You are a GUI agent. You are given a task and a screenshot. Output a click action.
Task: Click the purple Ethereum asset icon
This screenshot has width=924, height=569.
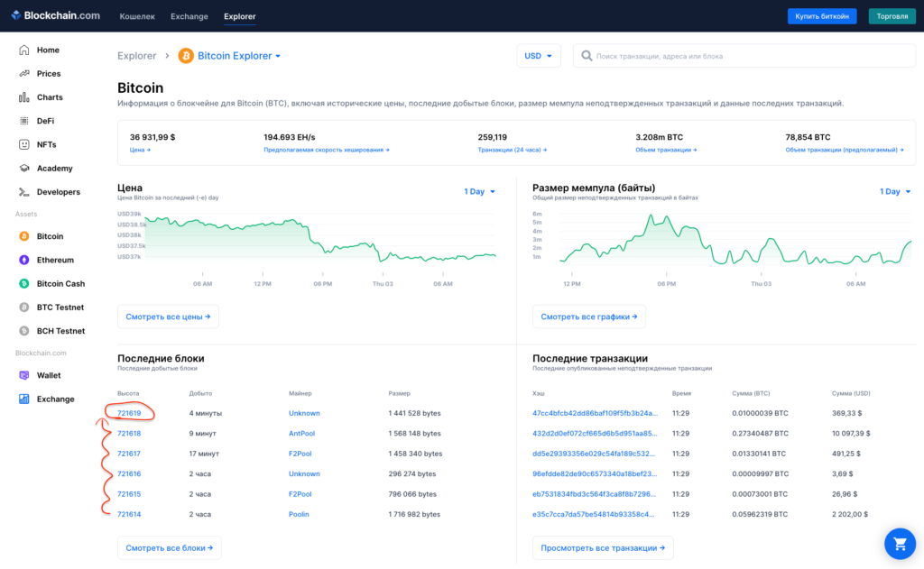point(24,260)
